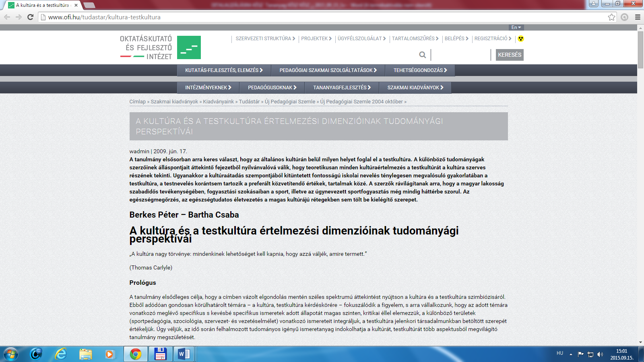Open Kutatás-fejlesztés, elemzés menu
This screenshot has height=362, width=644.
(x=224, y=70)
